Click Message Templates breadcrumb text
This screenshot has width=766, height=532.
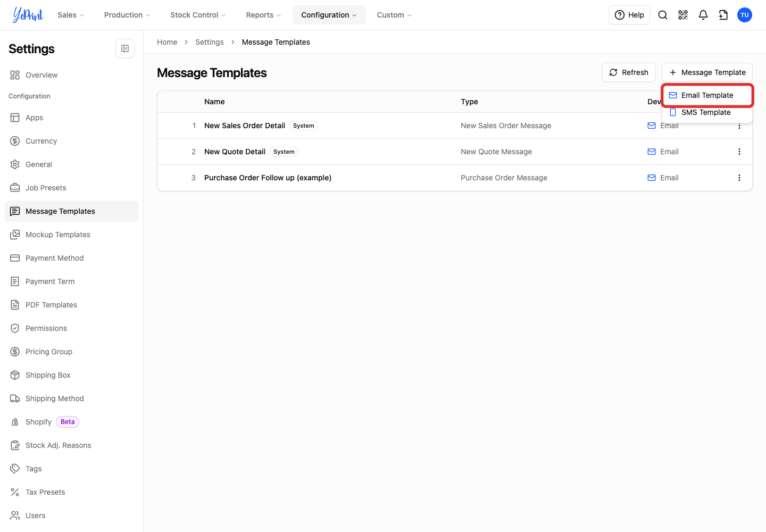pyautogui.click(x=276, y=42)
